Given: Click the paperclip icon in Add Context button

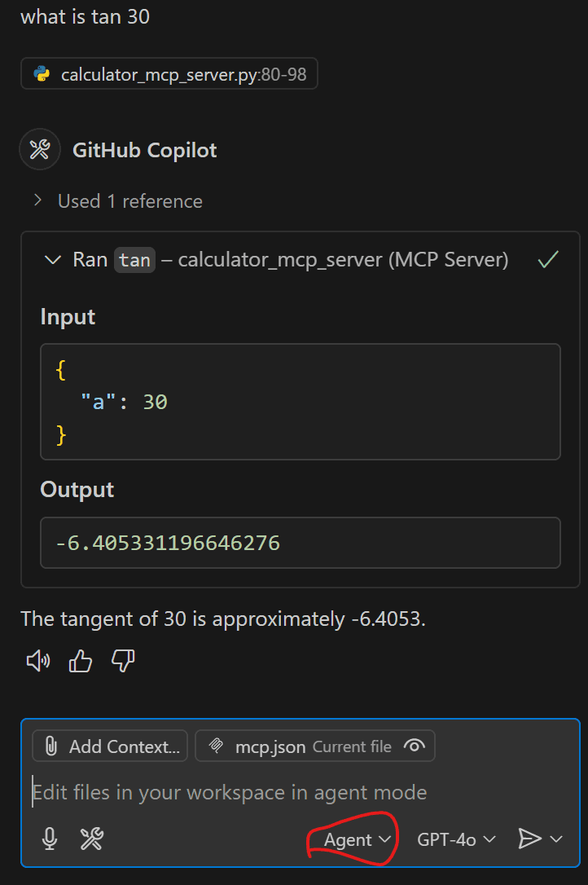Looking at the screenshot, I should (x=49, y=745).
